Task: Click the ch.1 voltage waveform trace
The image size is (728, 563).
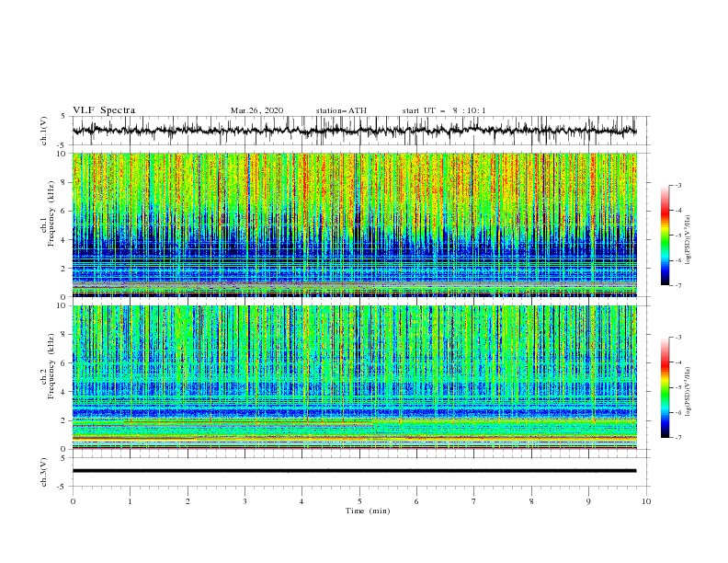Action: click(x=354, y=131)
